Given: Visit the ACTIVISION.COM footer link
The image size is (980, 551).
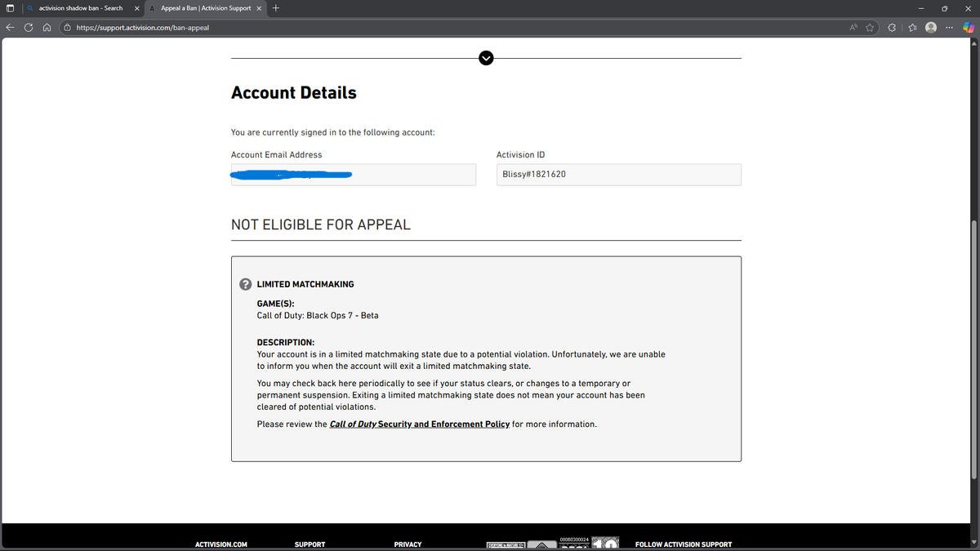Looking at the screenshot, I should tap(221, 544).
